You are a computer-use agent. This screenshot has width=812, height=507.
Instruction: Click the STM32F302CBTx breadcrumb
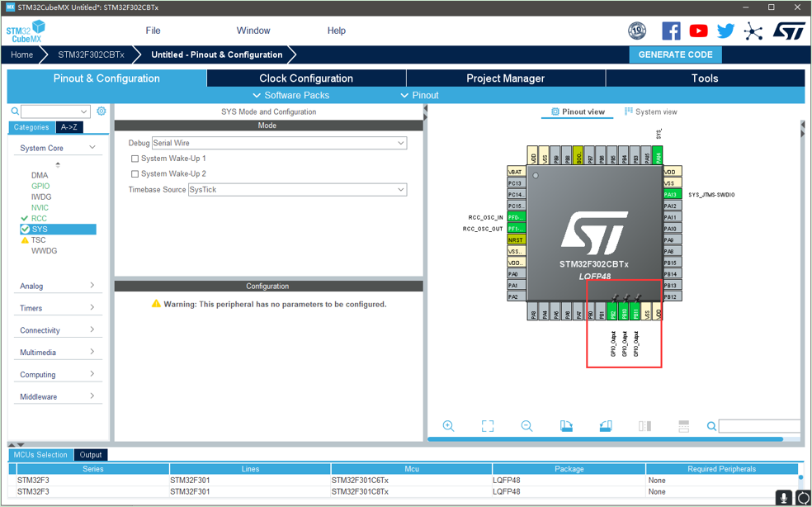pos(91,54)
